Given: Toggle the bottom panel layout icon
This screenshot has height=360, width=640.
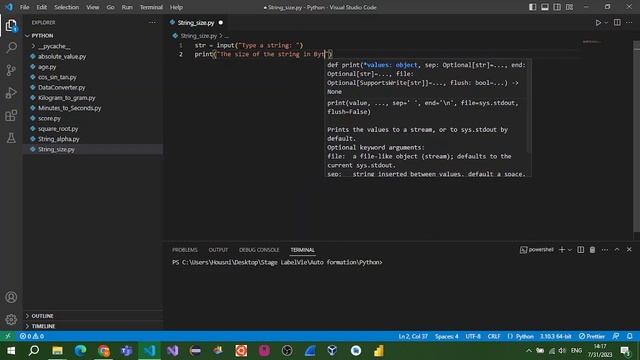Looking at the screenshot, I should point(545,7).
